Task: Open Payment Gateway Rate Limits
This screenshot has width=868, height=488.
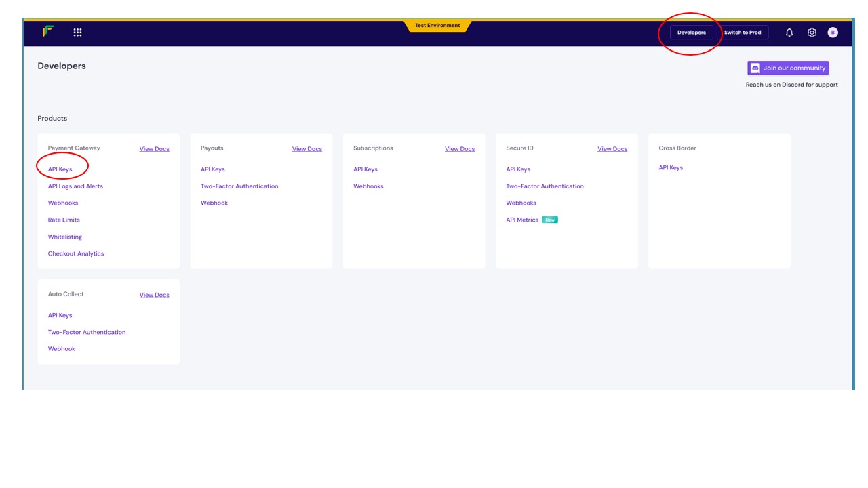Action: tap(64, 220)
